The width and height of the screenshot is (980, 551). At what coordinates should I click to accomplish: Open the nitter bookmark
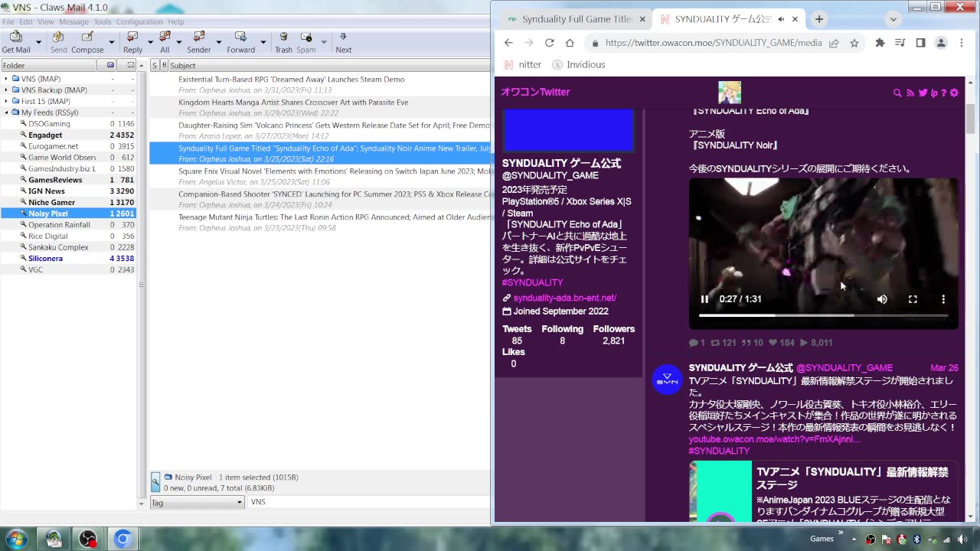523,65
